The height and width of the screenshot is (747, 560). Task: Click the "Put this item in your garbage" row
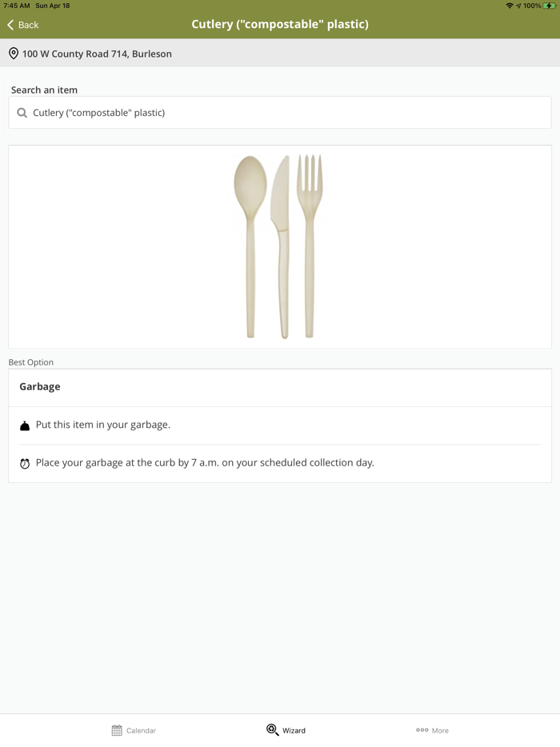click(103, 425)
